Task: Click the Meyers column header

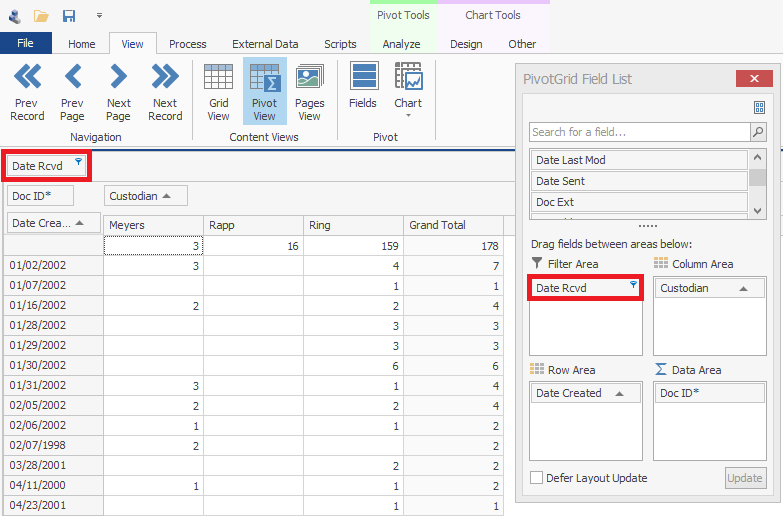Action: pyautogui.click(x=153, y=225)
